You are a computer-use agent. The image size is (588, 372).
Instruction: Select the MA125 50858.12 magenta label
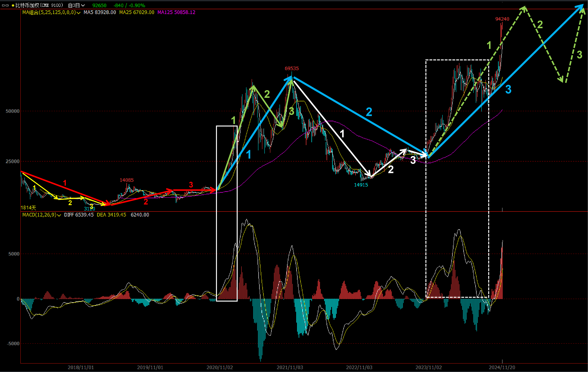tap(176, 12)
